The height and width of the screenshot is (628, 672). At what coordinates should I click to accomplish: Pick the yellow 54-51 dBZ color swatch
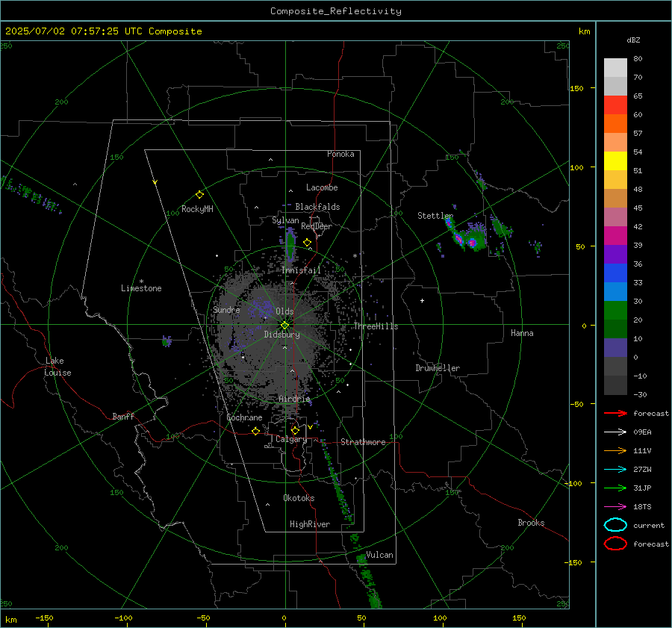(x=615, y=161)
